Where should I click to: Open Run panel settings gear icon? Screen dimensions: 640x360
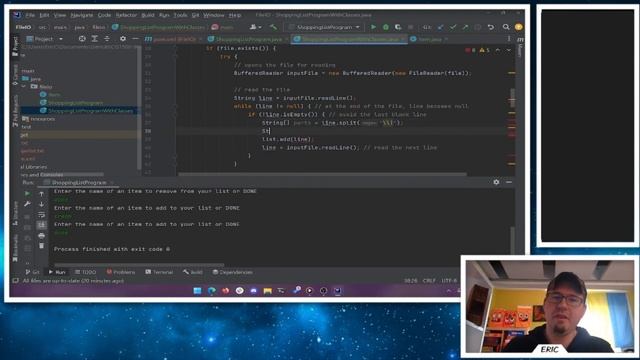click(496, 182)
